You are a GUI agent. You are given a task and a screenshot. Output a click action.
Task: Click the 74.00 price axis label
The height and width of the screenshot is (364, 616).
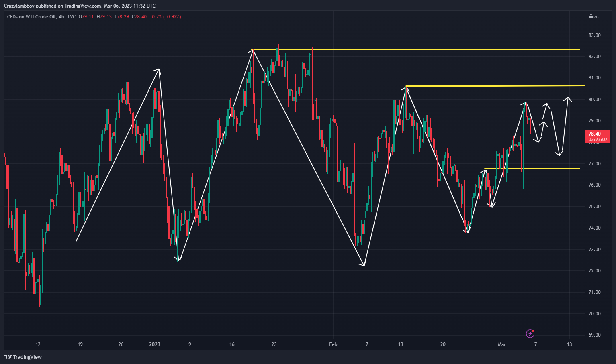click(x=594, y=228)
